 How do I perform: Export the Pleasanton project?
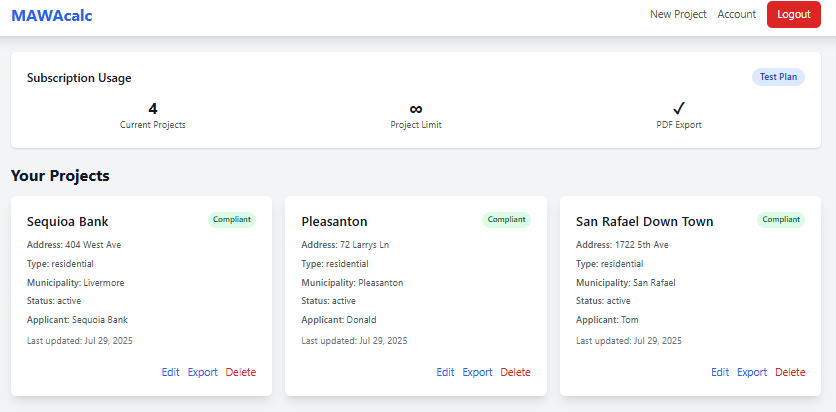[x=477, y=372]
